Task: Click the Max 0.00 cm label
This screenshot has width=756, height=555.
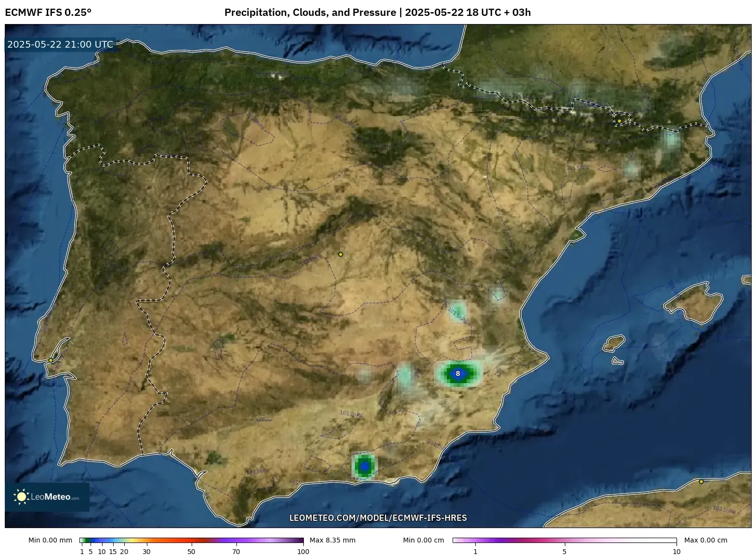Action: tap(705, 540)
